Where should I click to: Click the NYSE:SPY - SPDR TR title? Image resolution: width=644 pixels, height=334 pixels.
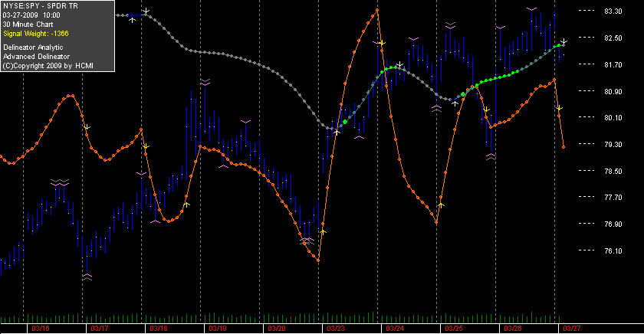(x=40, y=6)
